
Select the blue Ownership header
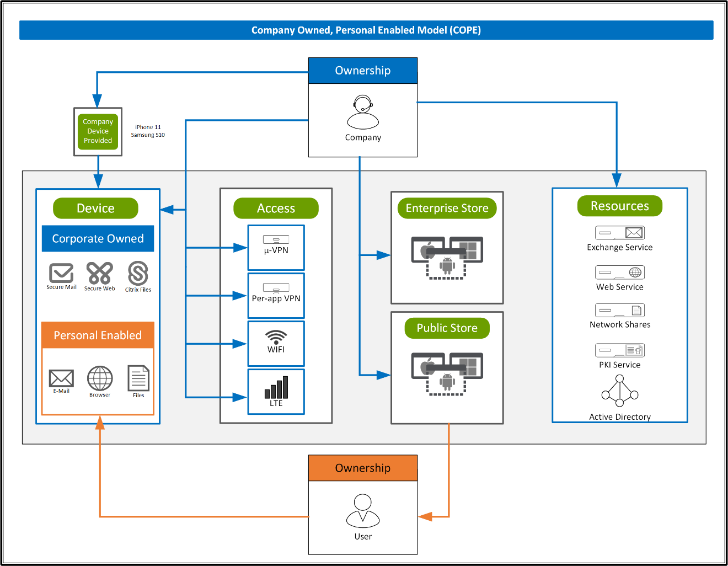pyautogui.click(x=363, y=71)
